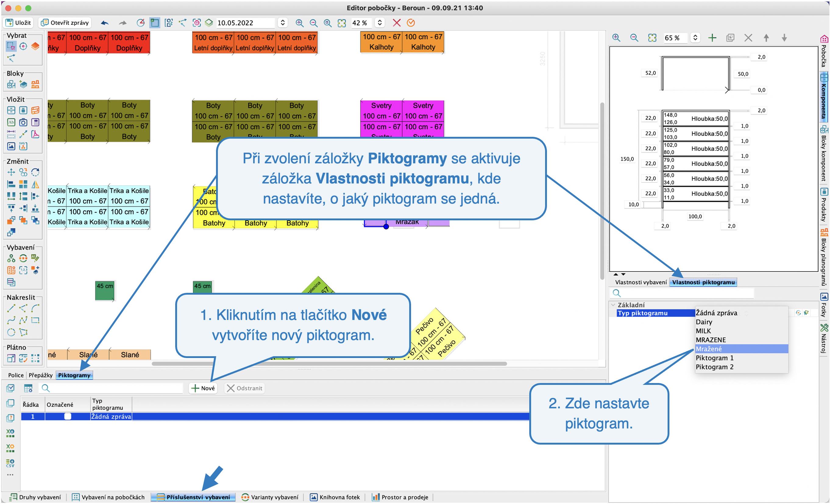
Task: Click the undo arrow in the toolbar
Action: [105, 23]
